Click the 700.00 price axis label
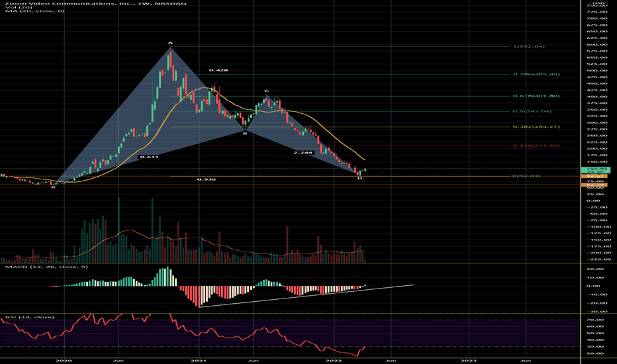The image size is (617, 364). click(597, 19)
